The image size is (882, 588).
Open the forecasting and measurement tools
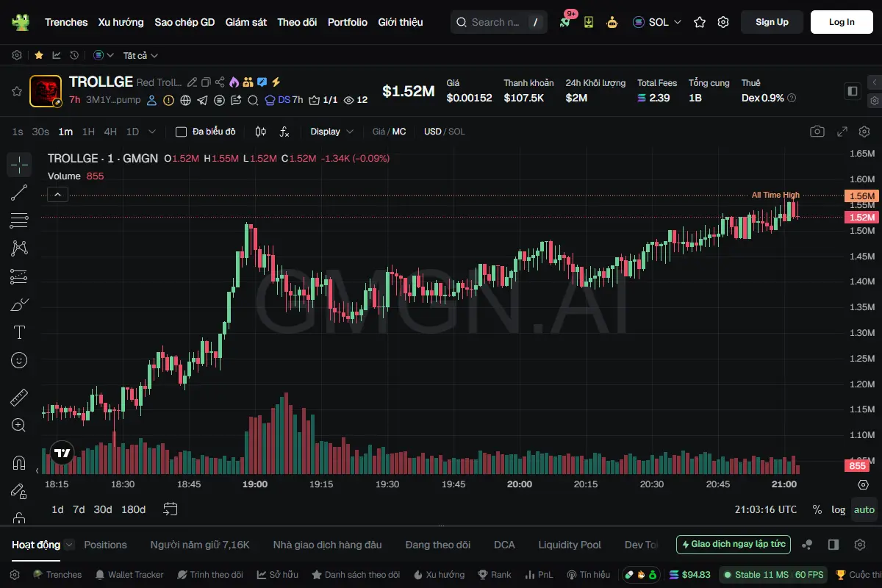click(x=19, y=276)
